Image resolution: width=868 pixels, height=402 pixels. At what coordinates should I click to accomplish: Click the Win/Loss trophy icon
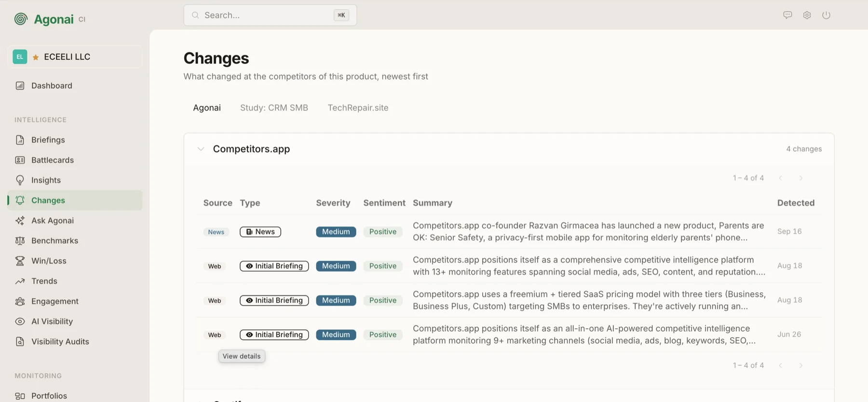[x=20, y=261]
